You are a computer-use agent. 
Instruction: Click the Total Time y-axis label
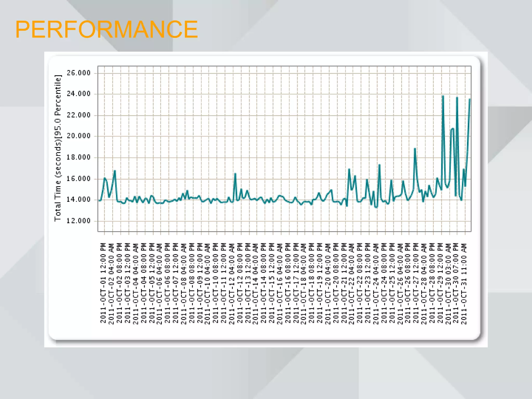click(x=58, y=148)
